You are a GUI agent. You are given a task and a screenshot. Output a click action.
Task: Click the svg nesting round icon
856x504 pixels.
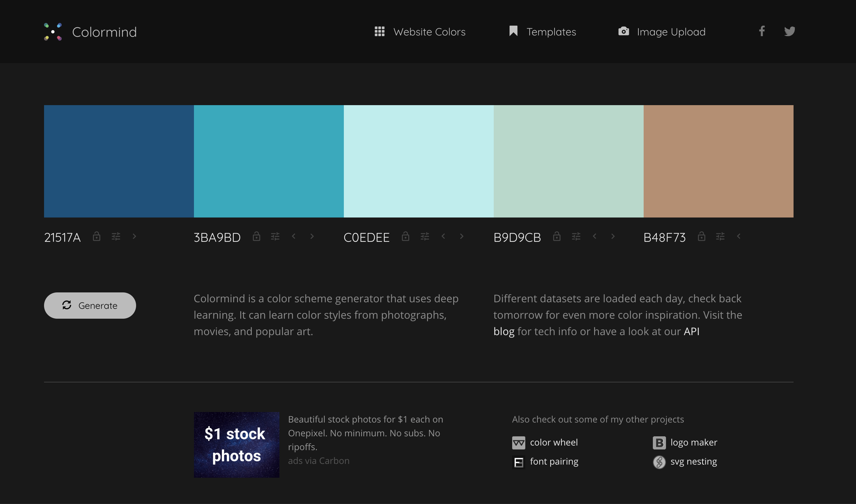click(x=659, y=462)
